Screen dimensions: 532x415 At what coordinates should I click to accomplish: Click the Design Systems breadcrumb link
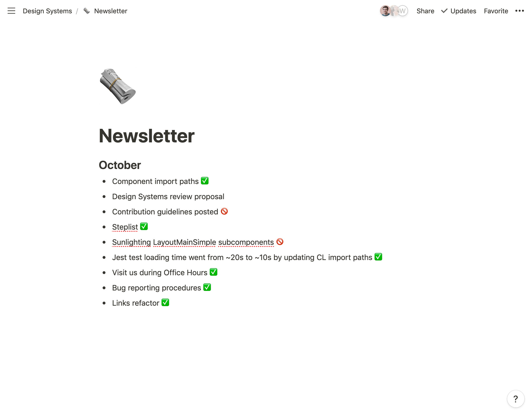coord(47,11)
